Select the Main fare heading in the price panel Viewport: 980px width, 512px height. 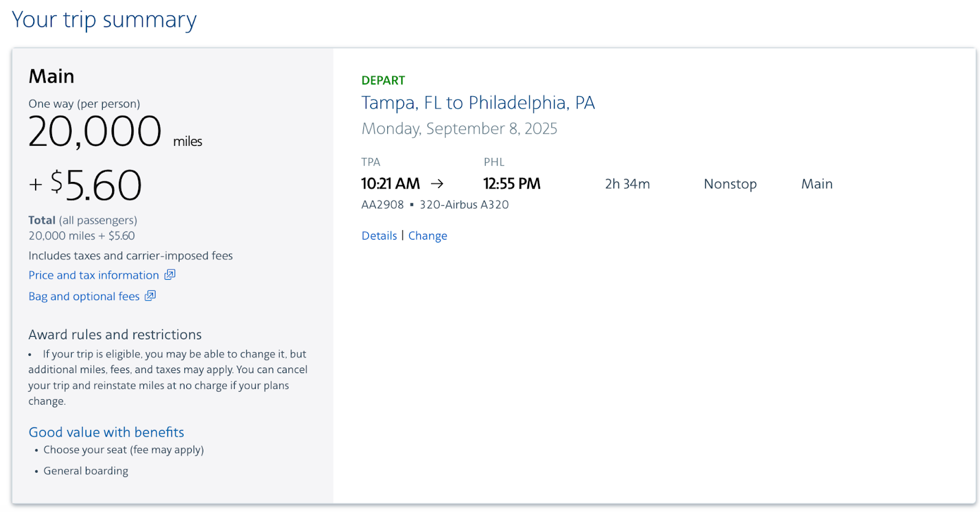pyautogui.click(x=51, y=76)
